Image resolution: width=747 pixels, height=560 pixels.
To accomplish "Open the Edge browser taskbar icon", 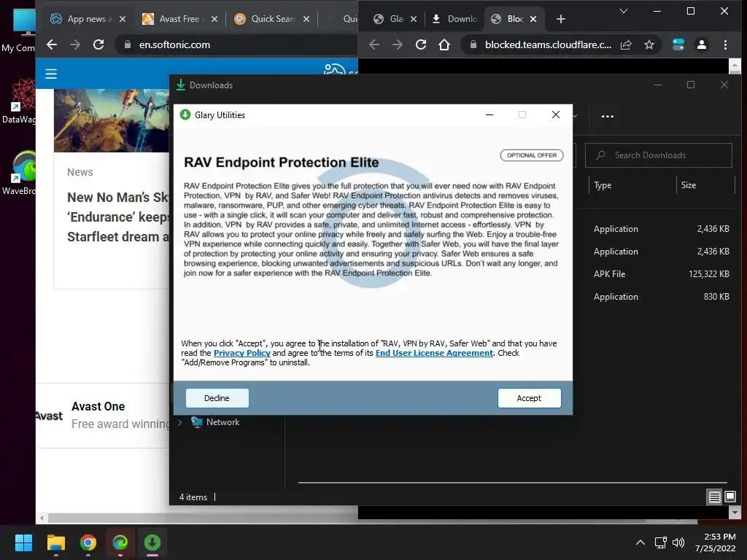I will (120, 542).
